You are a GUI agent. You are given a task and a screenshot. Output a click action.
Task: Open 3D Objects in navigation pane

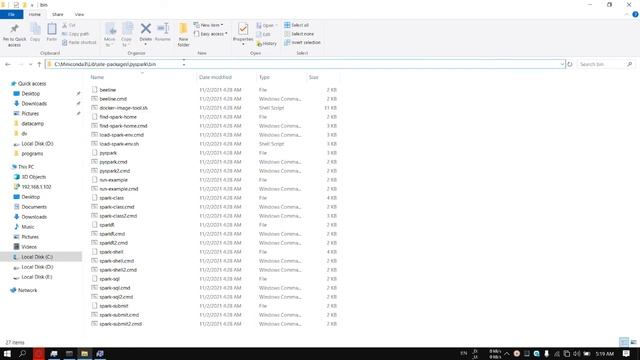33,177
